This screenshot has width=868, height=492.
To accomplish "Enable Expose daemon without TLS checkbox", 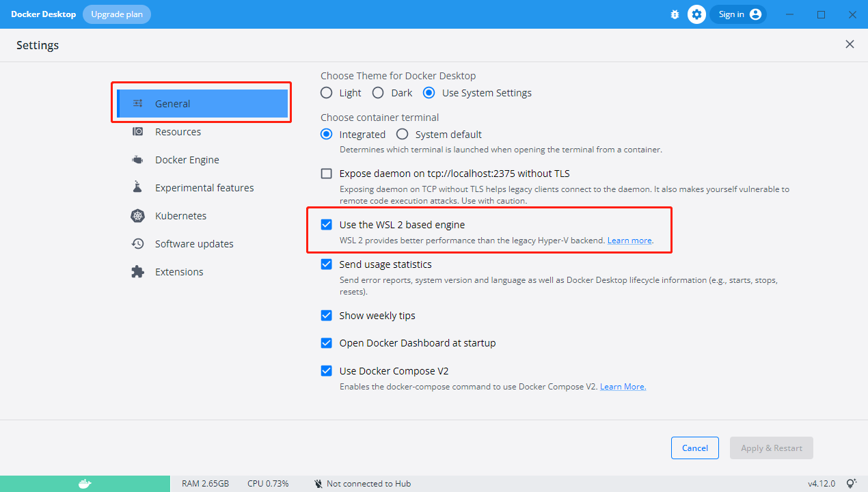I will 327,174.
